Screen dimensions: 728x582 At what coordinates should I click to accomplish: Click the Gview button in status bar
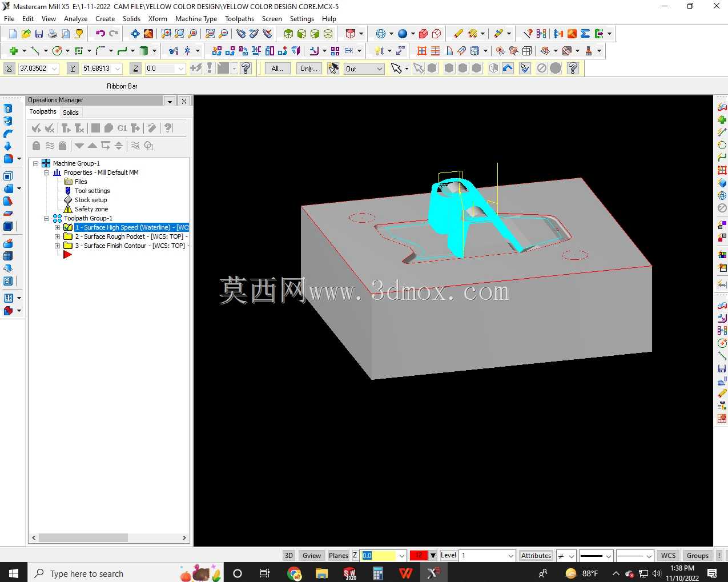[312, 555]
